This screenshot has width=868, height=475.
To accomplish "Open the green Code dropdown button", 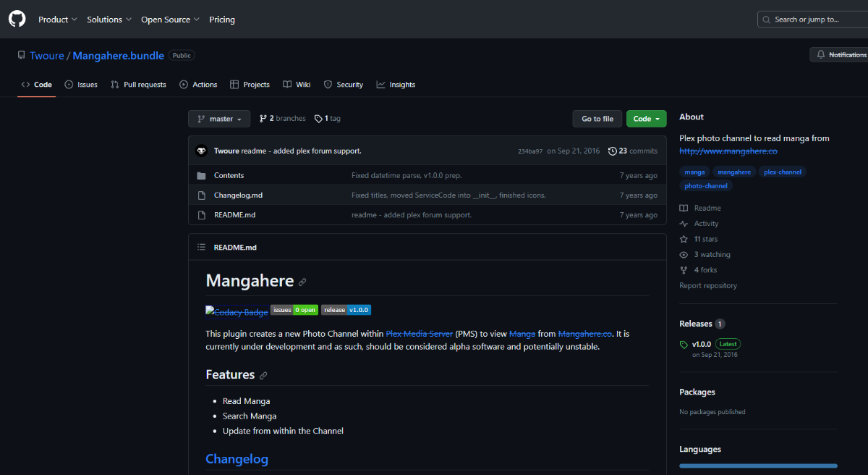I will (x=646, y=119).
